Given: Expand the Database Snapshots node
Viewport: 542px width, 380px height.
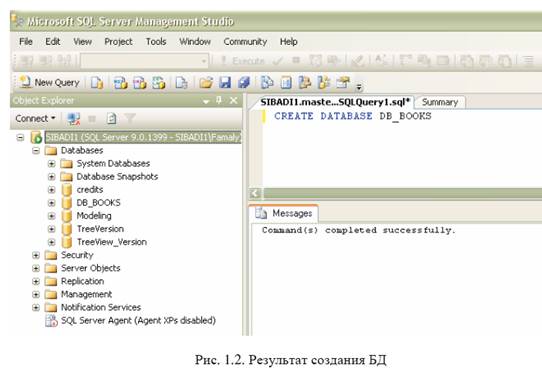Looking at the screenshot, I should (52, 177).
